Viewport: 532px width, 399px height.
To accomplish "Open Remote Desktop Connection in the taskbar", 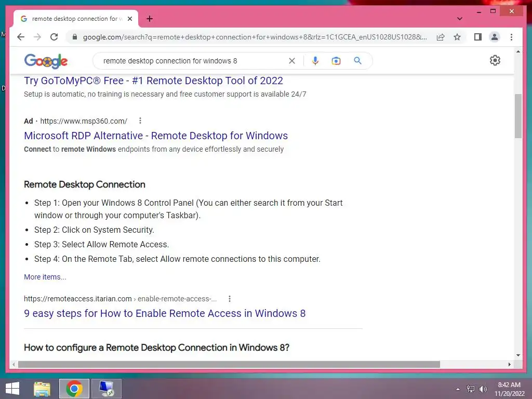I will point(106,389).
